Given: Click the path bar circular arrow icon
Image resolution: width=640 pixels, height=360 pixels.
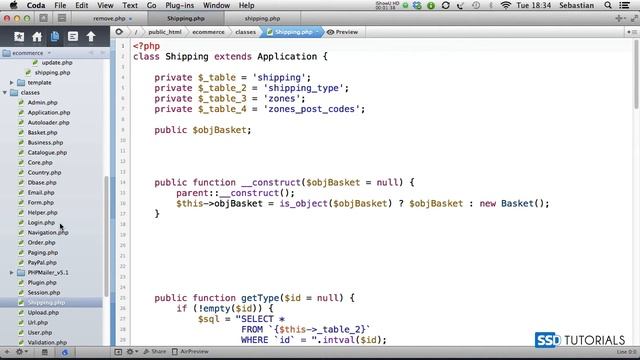Looking at the screenshot, I should [x=119, y=32].
